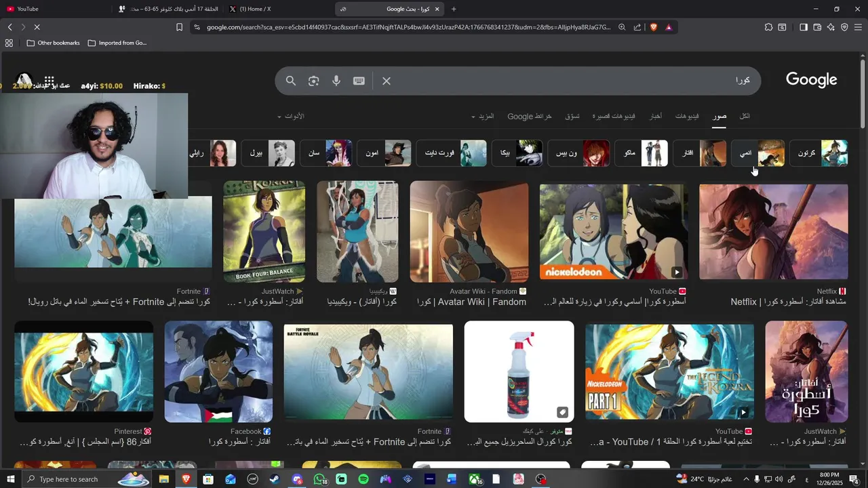Screen dimensions: 868x488
Task: Share this page via address bar icon
Action: tap(637, 27)
